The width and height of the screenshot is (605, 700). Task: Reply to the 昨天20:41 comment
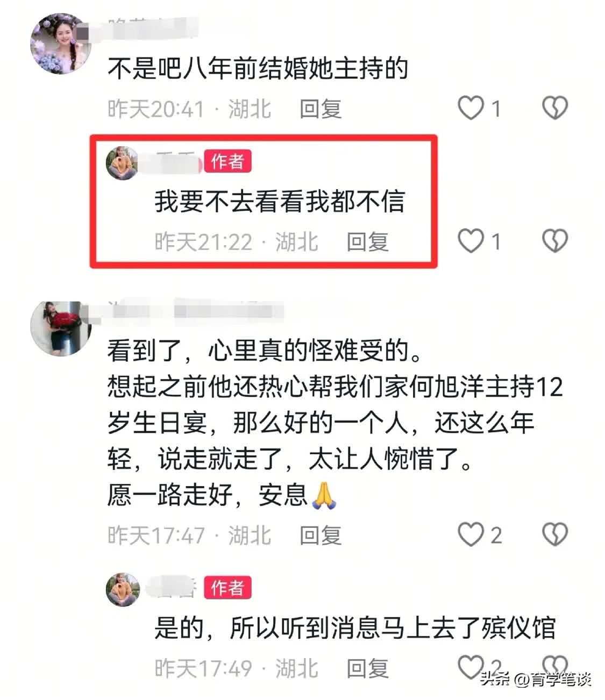tap(321, 109)
